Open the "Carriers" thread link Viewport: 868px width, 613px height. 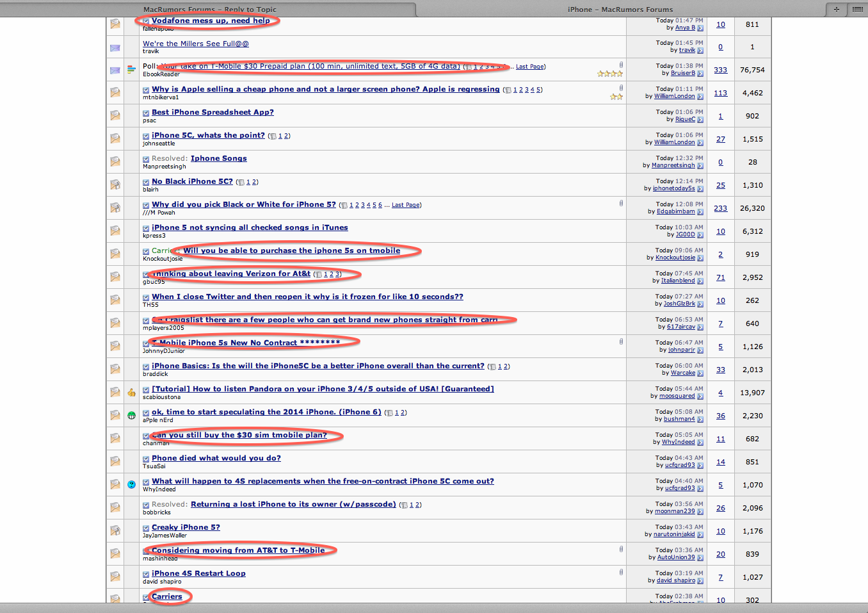coord(167,596)
